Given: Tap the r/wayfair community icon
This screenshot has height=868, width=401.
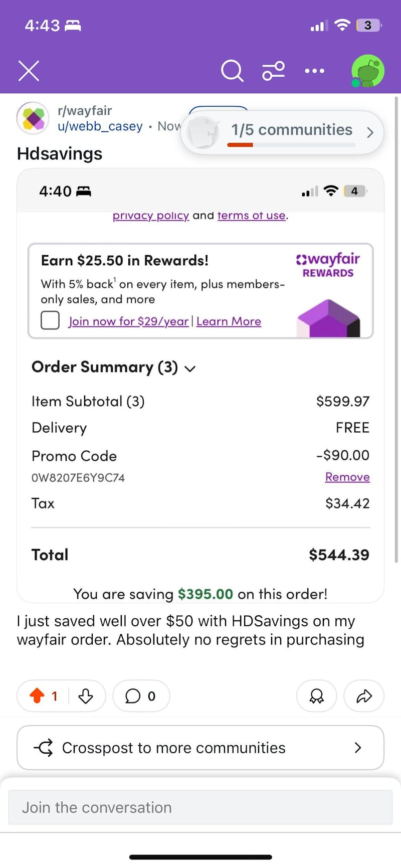Looking at the screenshot, I should click(x=32, y=118).
